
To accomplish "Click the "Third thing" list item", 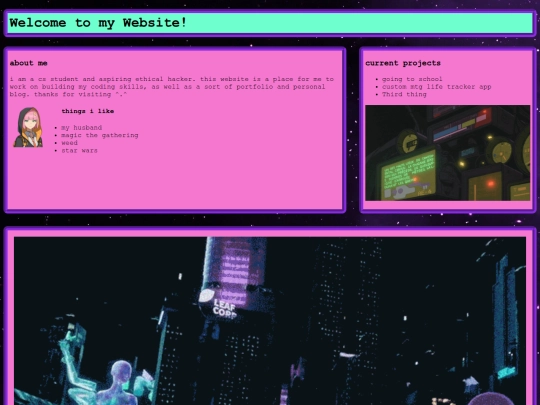I will click(x=404, y=94).
